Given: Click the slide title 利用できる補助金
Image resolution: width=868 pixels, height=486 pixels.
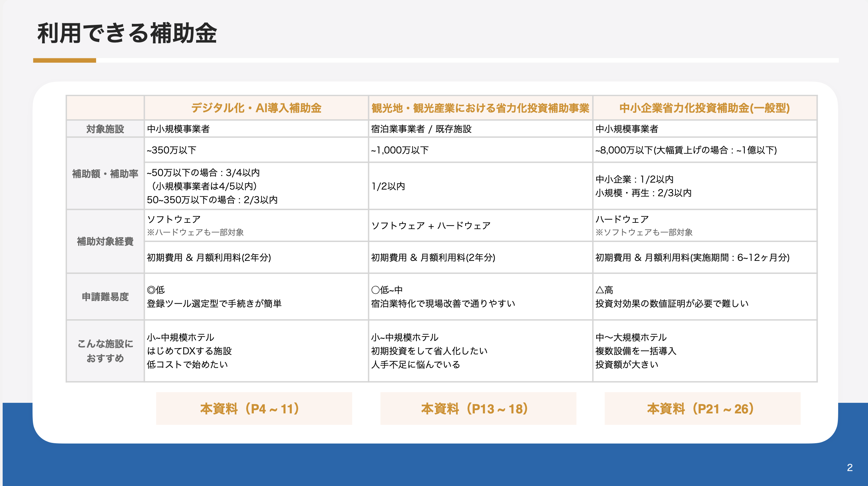Looking at the screenshot, I should 127,33.
